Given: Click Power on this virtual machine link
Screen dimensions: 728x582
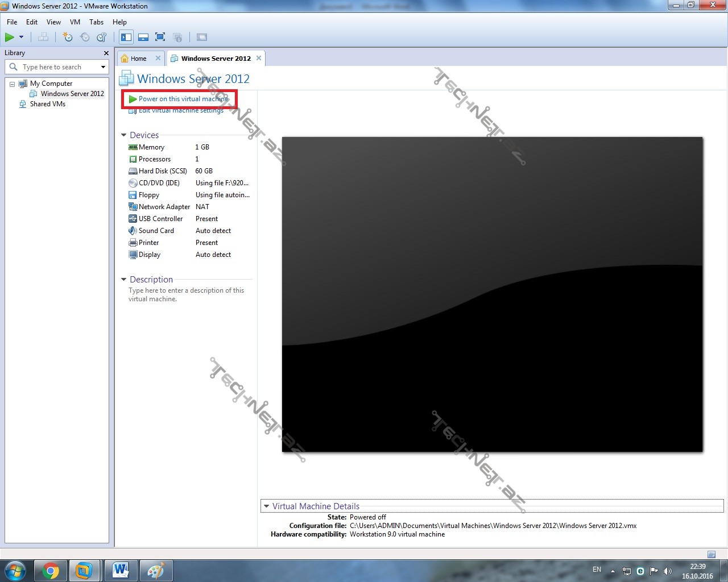Looking at the screenshot, I should (x=183, y=99).
